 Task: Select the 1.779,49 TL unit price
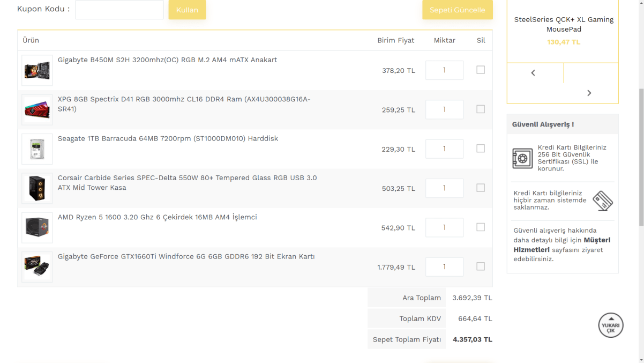point(396,267)
